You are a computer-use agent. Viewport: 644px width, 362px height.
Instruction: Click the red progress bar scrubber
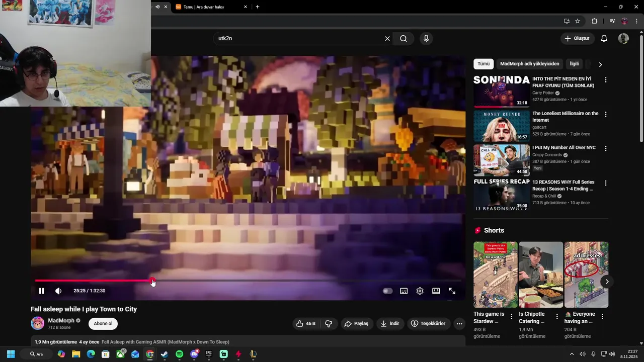pos(152,281)
